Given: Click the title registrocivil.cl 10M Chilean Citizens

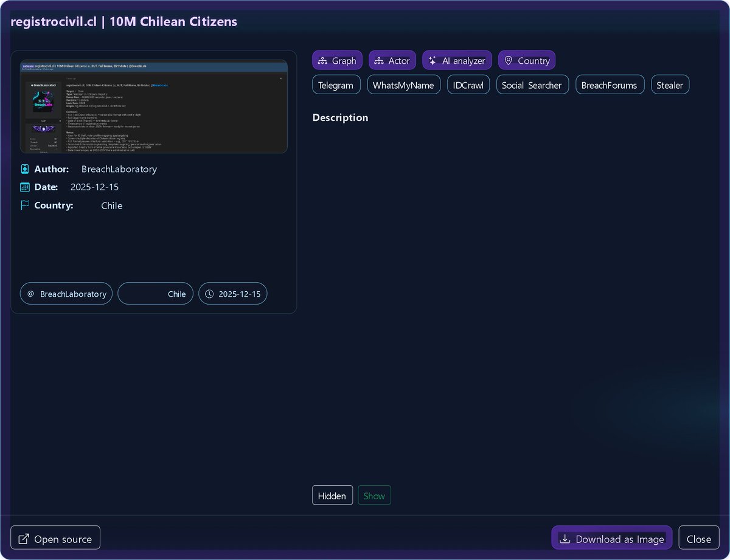Looking at the screenshot, I should (124, 22).
